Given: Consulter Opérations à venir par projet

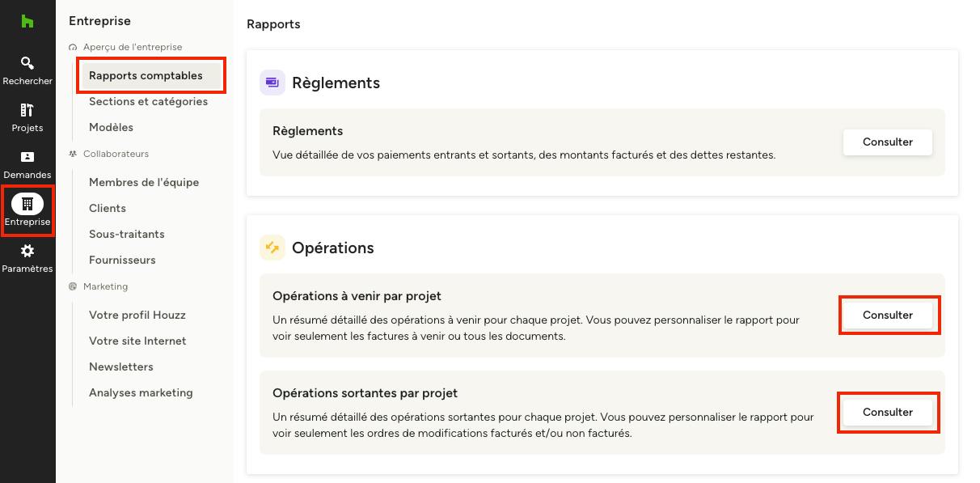Looking at the screenshot, I should tap(888, 315).
